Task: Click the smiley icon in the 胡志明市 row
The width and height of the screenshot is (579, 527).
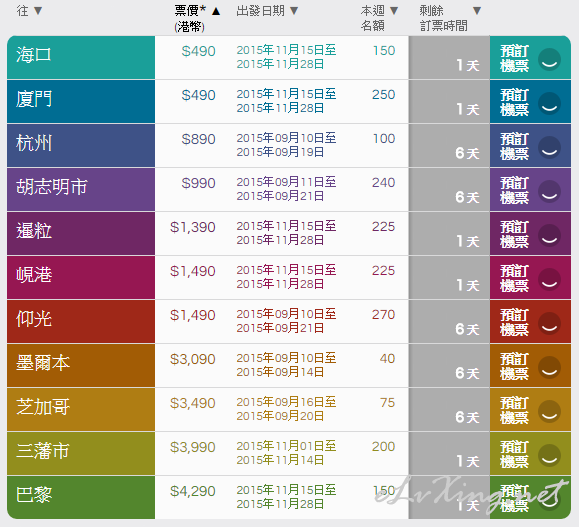Action: coord(549,191)
